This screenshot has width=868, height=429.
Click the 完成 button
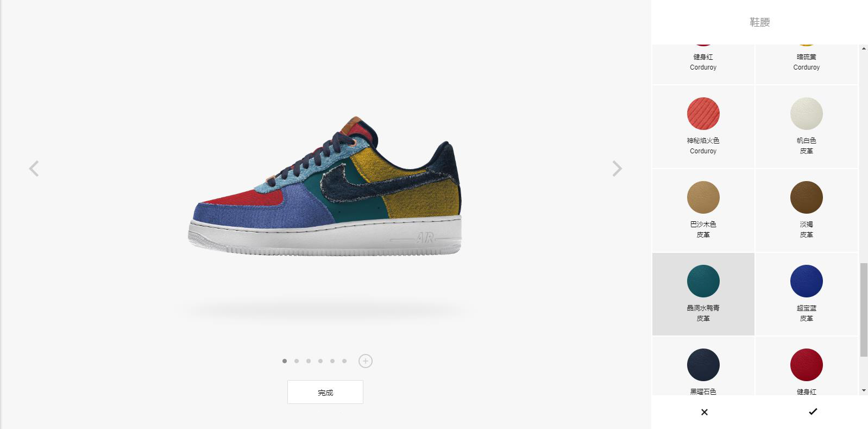[325, 392]
